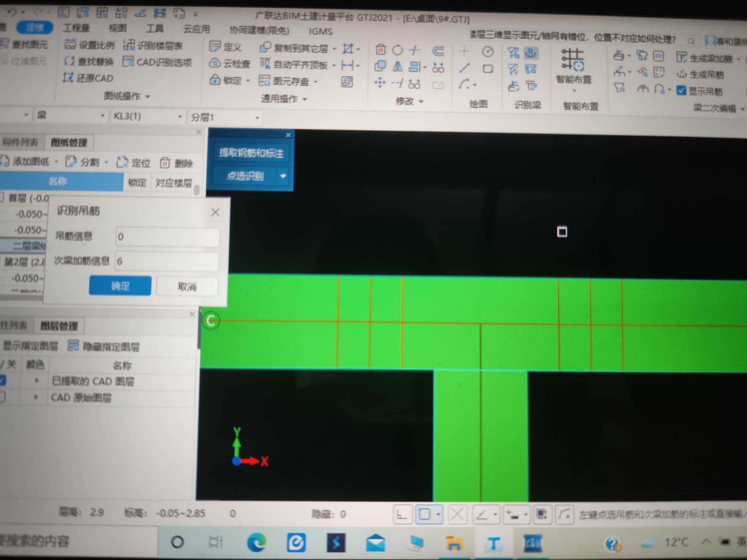Click 隐藏指定图层 hide layer icon
Screen dimensions: 747x560
click(x=73, y=346)
